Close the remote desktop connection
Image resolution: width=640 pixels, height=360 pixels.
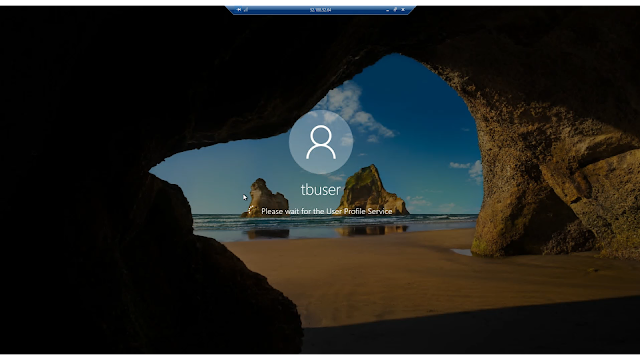(x=403, y=10)
